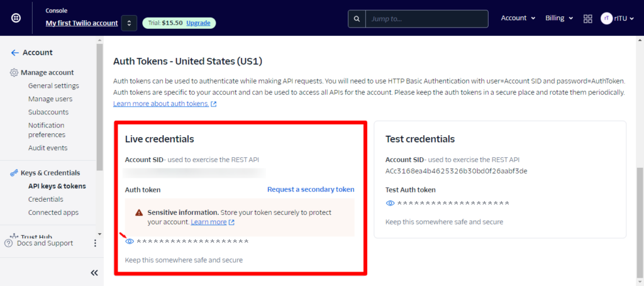Expand the Account dropdown menu
644x286 pixels.
[x=518, y=18]
